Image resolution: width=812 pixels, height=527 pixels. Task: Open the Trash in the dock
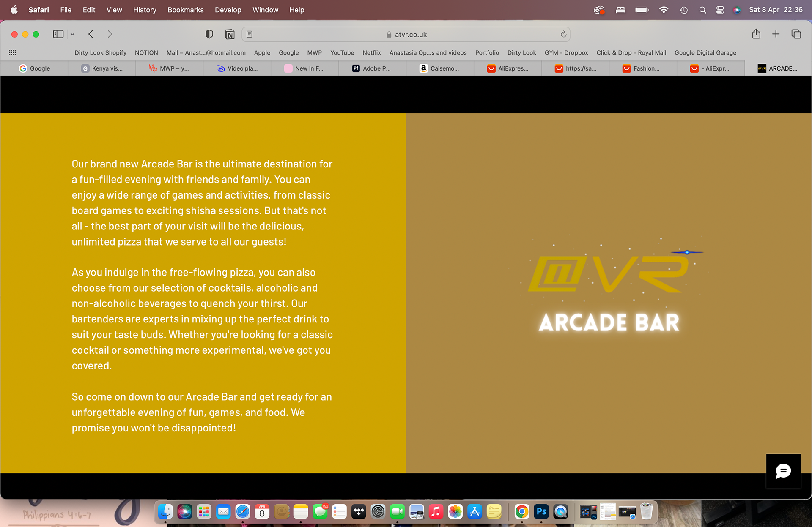click(x=646, y=512)
